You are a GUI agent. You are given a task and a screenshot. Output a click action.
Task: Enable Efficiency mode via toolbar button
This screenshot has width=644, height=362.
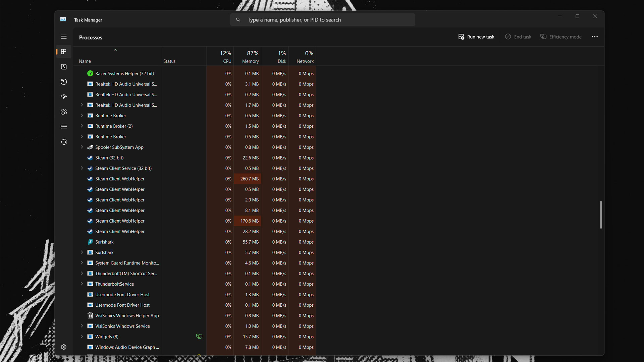(561, 37)
